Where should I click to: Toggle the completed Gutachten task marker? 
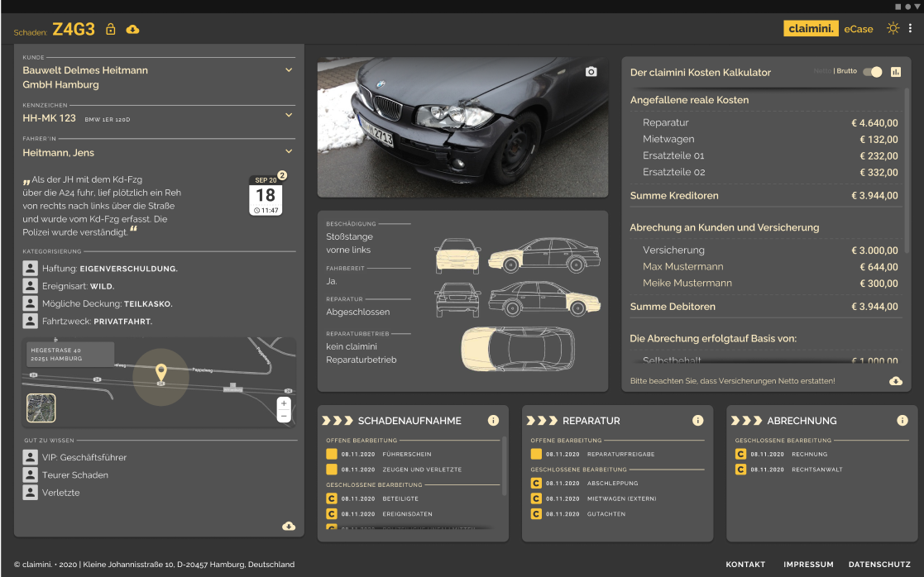(x=536, y=513)
